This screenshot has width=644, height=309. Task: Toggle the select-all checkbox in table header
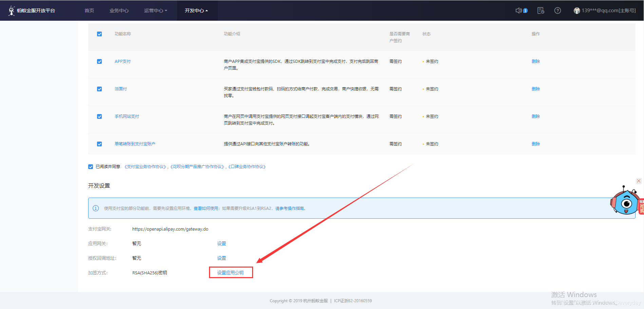[x=99, y=34]
